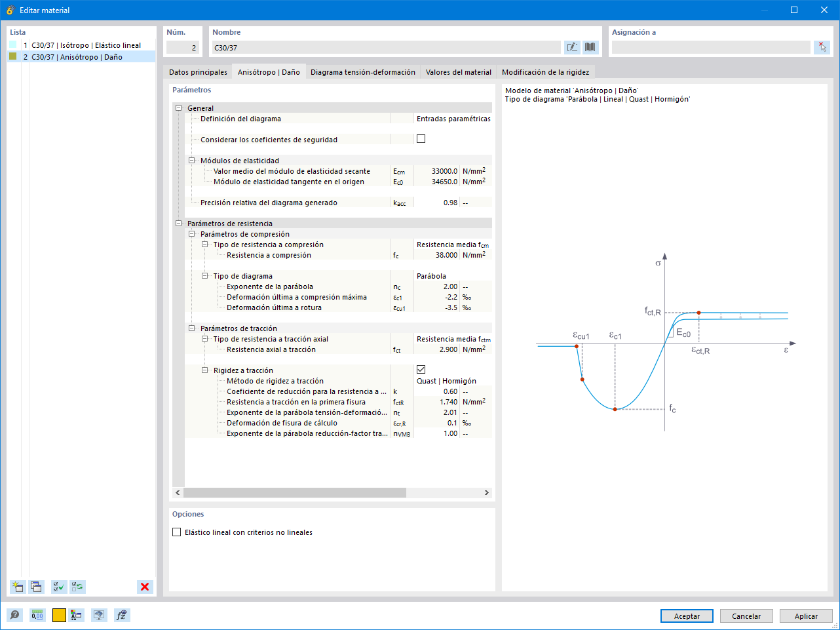
Task: Uncheck the Rigidez a tracción checkbox
Action: (421, 370)
